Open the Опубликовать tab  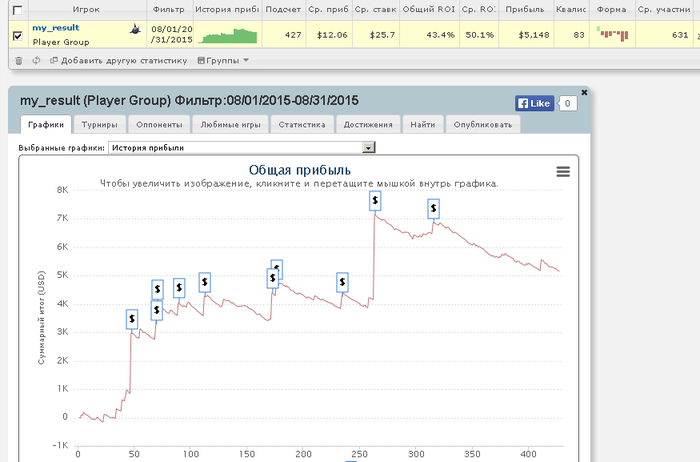click(x=483, y=125)
